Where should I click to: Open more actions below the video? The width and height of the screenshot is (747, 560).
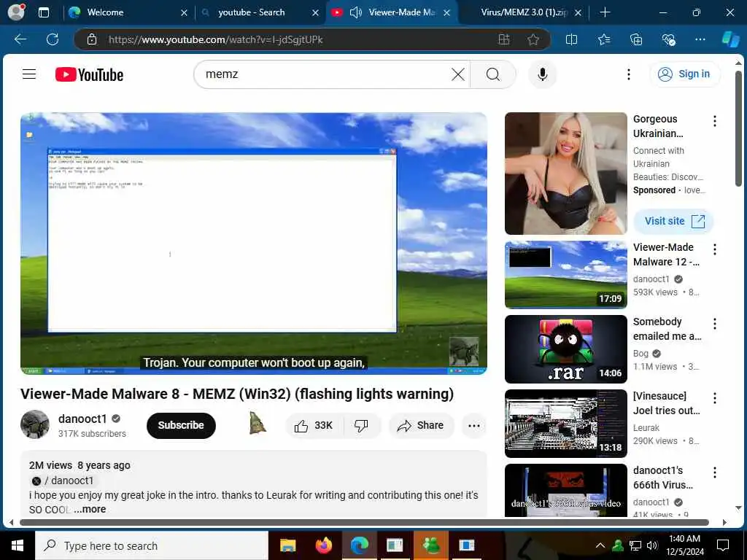click(x=474, y=425)
